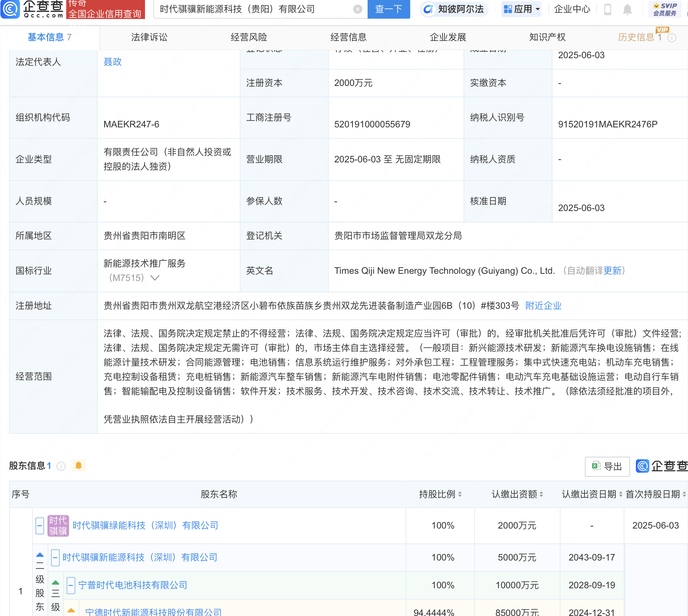Switch to the 基本信息 tab
This screenshot has width=688, height=616.
[x=49, y=37]
